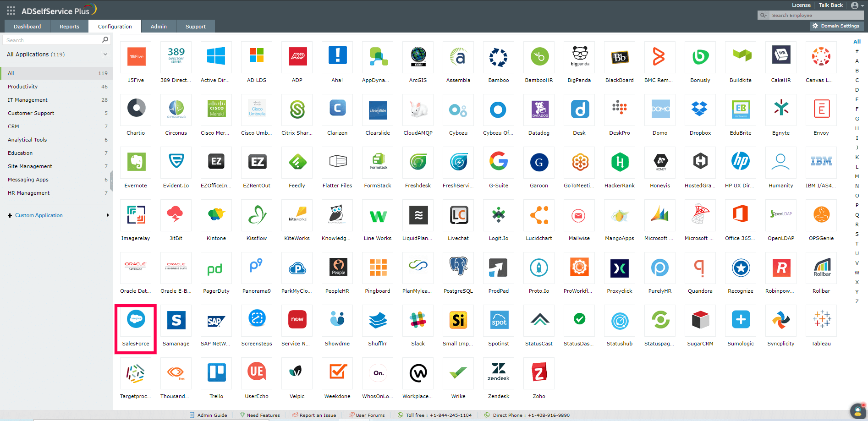The height and width of the screenshot is (421, 868).
Task: Choose the Freshdesk application icon
Action: click(418, 162)
